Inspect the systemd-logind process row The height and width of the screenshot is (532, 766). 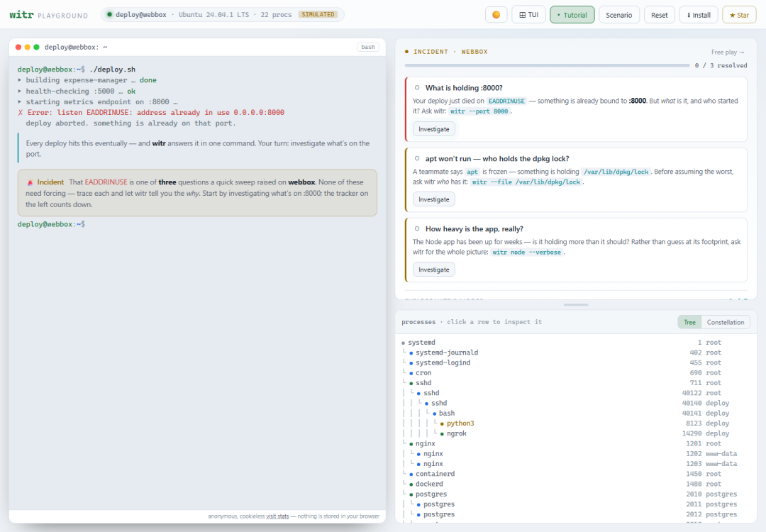click(576, 362)
